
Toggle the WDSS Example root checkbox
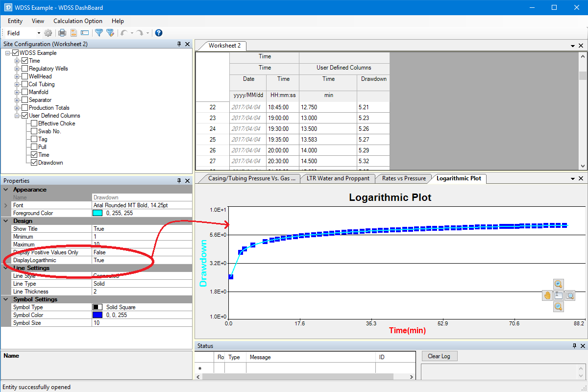(x=16, y=53)
